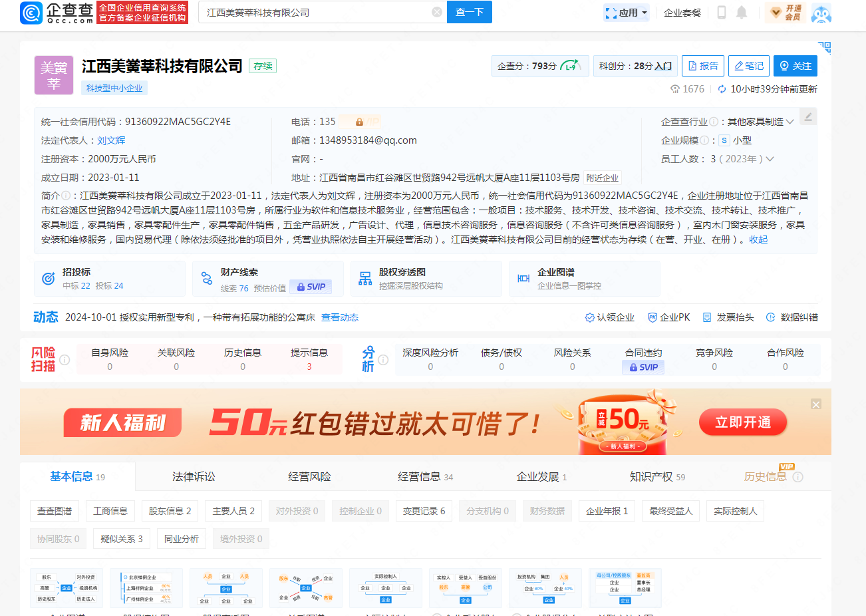The width and height of the screenshot is (866, 616).
Task: Open the 财产线索 card
Action: 268,279
